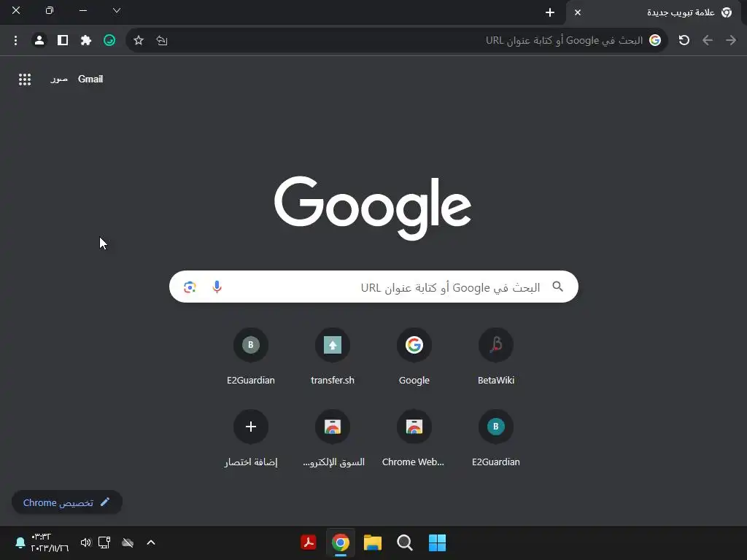747x560 pixels.
Task: Click the Google search box field
Action: (x=373, y=287)
